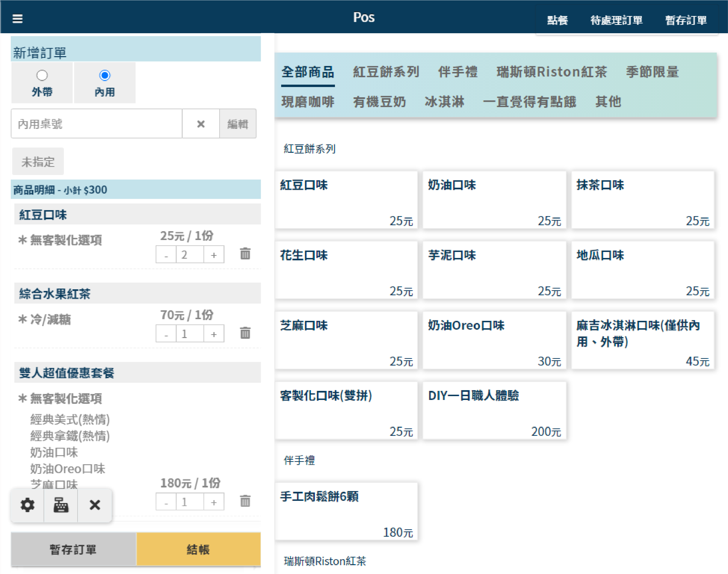Open the hamburger menu
This screenshot has height=574, width=728.
pyautogui.click(x=17, y=18)
